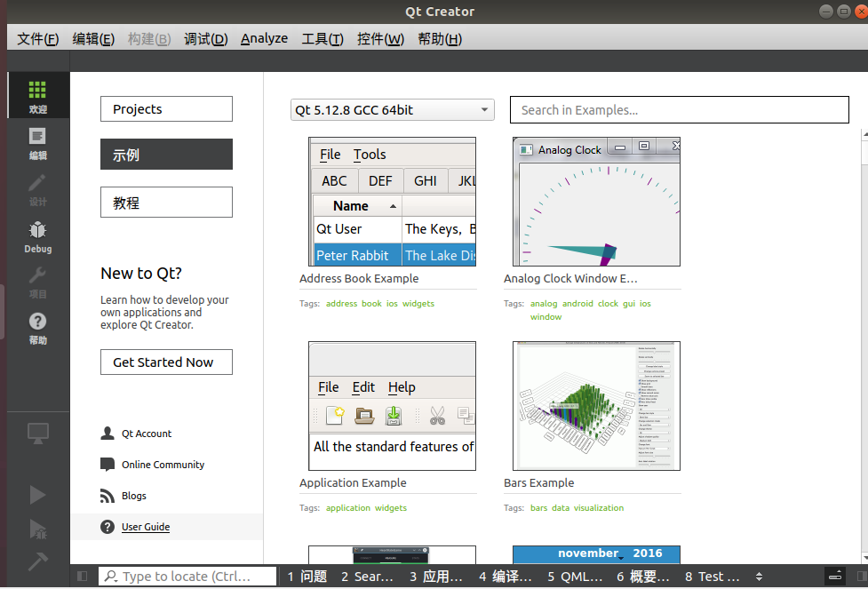Click the Search in Examples field
The image size is (868, 589).
680,109
